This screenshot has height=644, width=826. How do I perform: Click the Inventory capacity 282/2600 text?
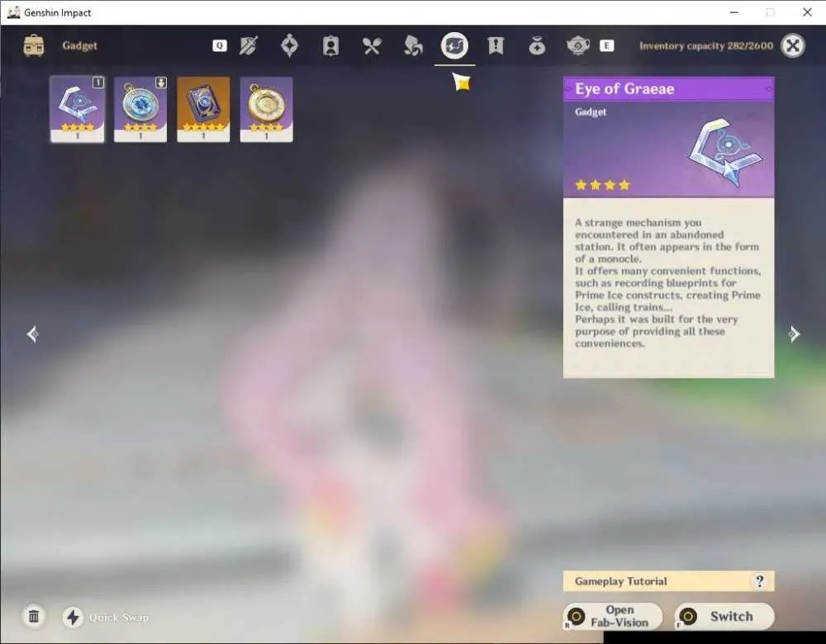pos(706,45)
